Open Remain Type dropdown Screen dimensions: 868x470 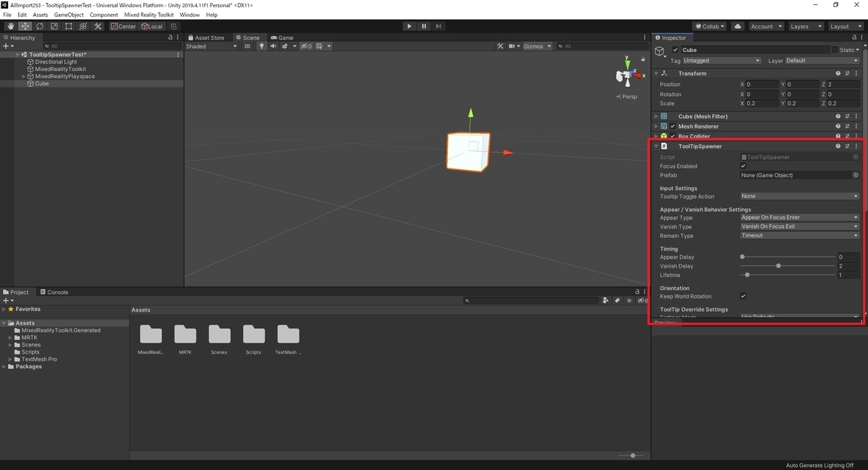coord(799,236)
